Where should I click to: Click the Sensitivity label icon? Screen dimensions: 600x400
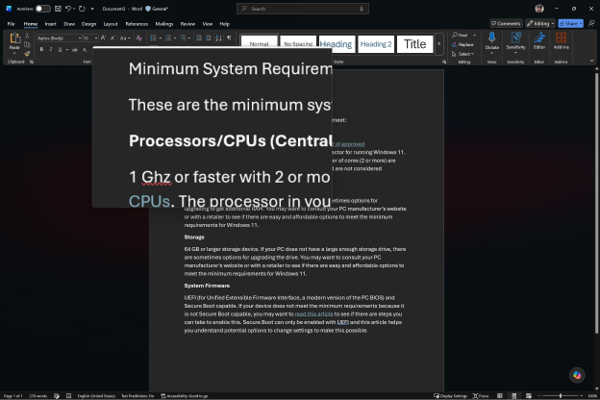pyautogui.click(x=515, y=38)
